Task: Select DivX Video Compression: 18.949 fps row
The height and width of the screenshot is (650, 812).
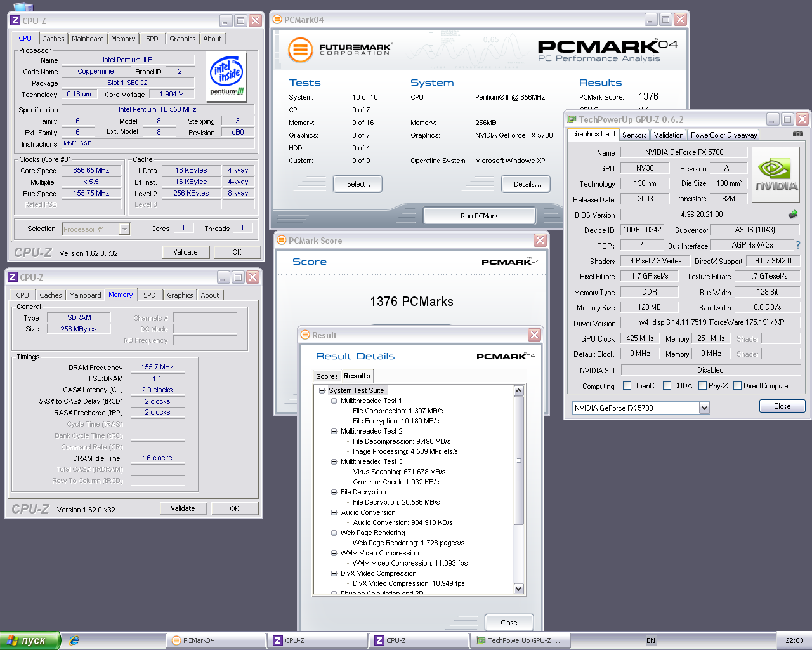Action: coord(409,583)
